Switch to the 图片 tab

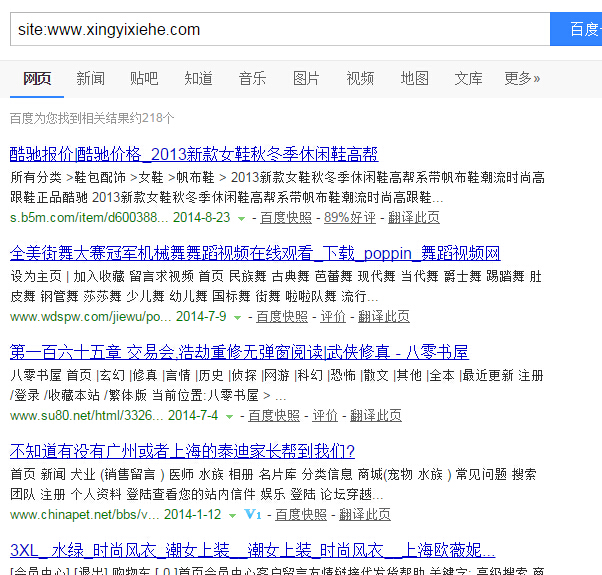click(x=306, y=79)
